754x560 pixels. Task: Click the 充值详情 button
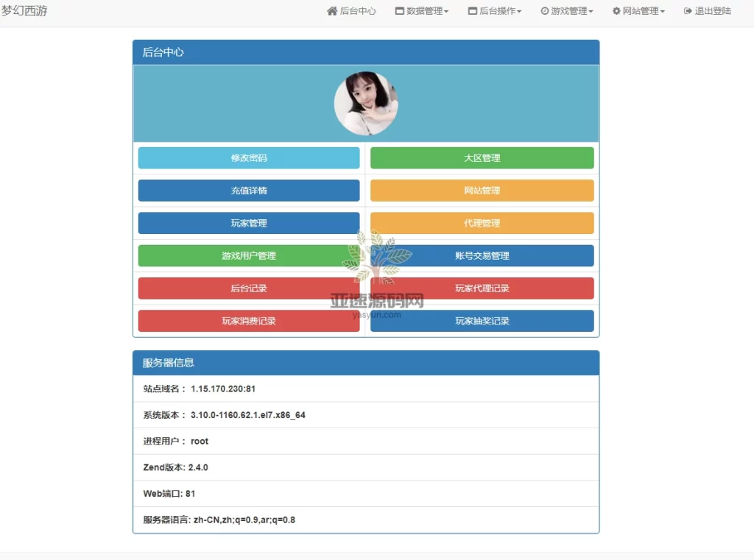pyautogui.click(x=248, y=190)
